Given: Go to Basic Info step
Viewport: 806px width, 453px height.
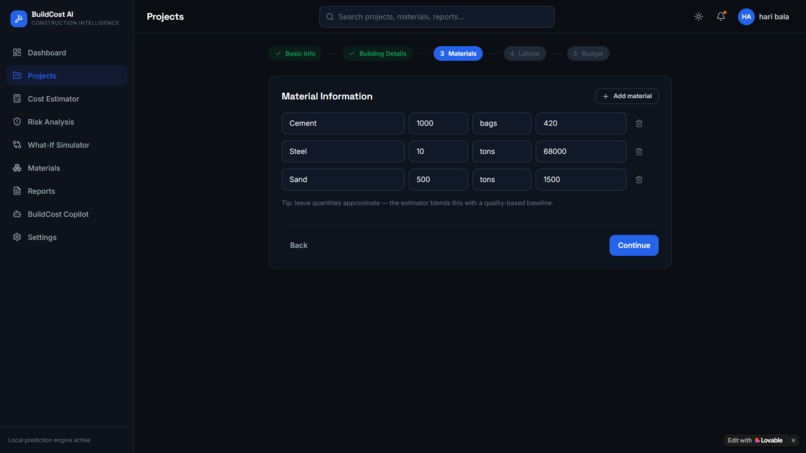Looking at the screenshot, I should 296,53.
